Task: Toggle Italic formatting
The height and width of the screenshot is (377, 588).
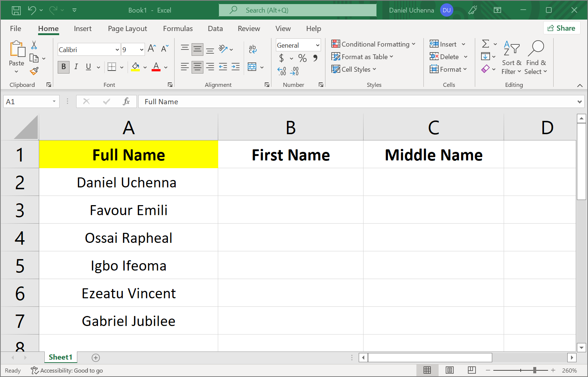Action: [76, 67]
